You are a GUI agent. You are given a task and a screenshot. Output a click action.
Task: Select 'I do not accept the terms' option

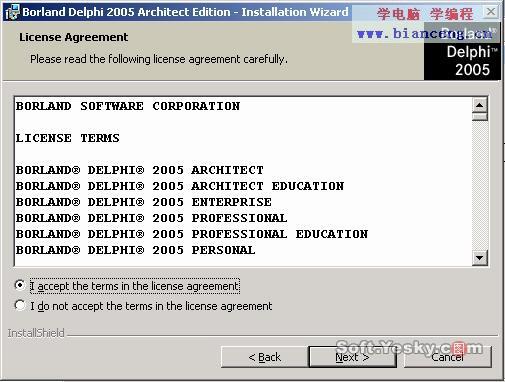tap(20, 305)
